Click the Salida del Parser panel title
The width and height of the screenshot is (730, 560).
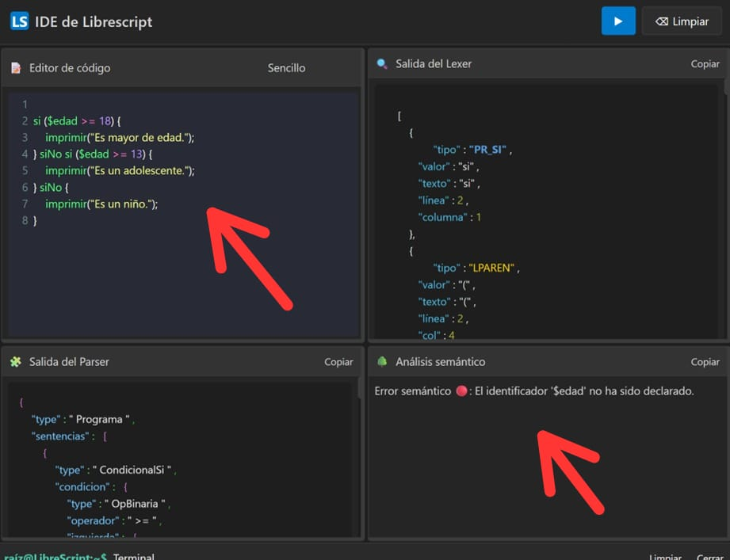click(69, 362)
